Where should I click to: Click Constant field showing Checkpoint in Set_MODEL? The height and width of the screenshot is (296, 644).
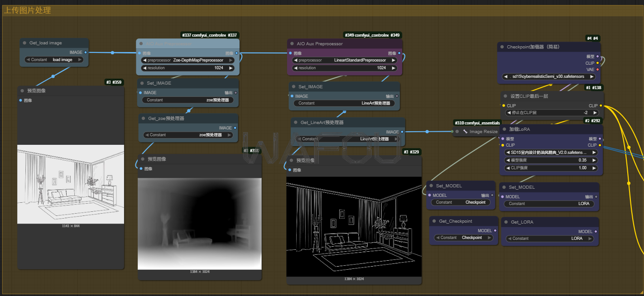pyautogui.click(x=460, y=202)
